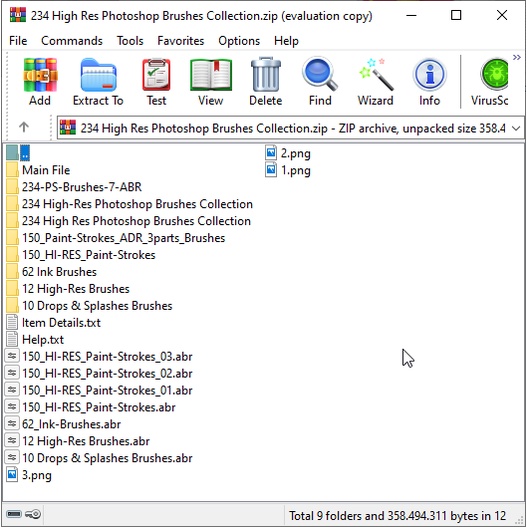Select the 150_HI-RES_Paint-Strokes folder
The width and height of the screenshot is (527, 527).
pos(81,255)
